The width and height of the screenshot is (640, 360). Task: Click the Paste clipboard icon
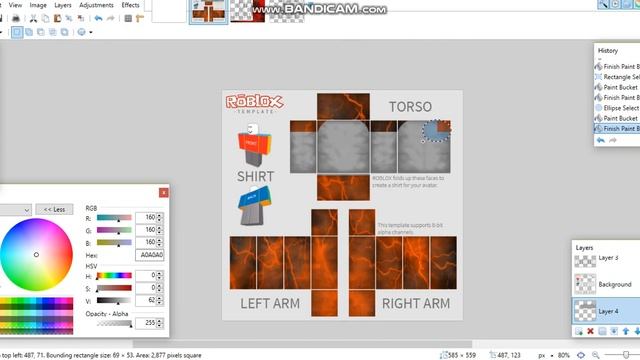click(x=57, y=18)
